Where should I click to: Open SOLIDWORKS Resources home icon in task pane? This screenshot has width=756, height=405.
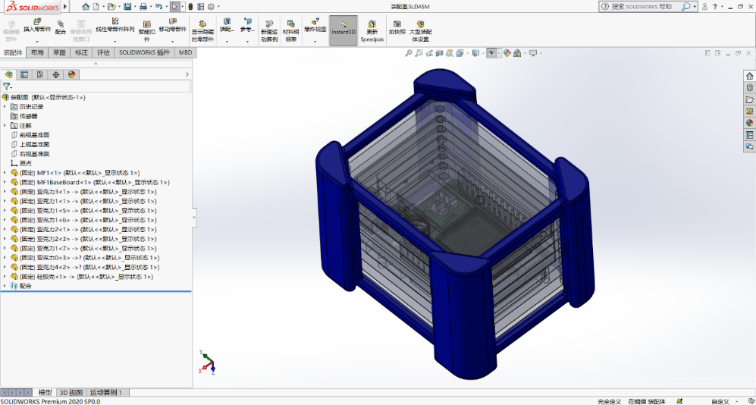[x=749, y=76]
